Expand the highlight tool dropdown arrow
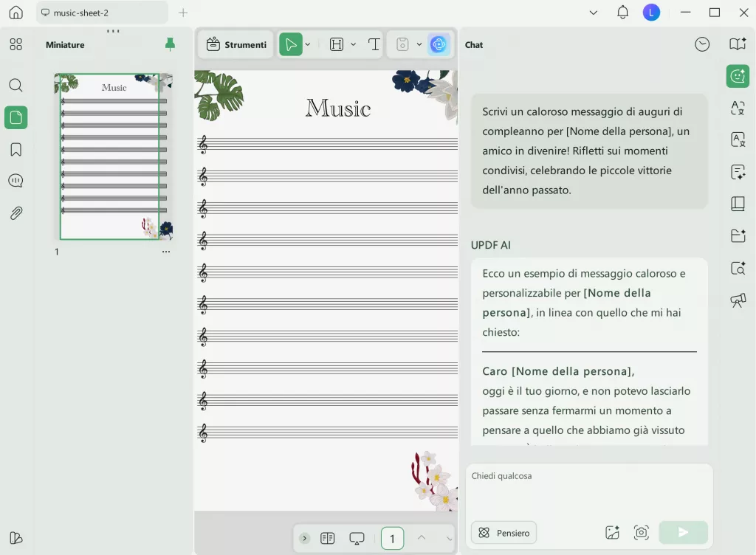 354,45
